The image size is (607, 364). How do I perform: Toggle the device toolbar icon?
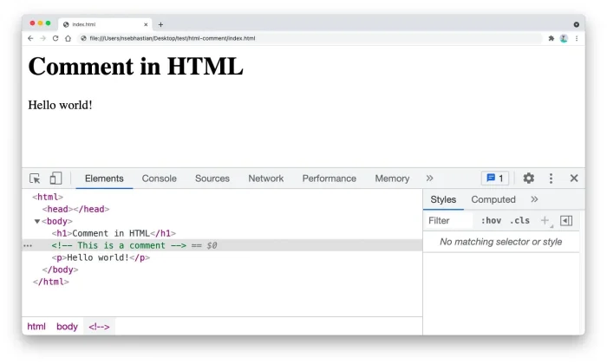(55, 179)
